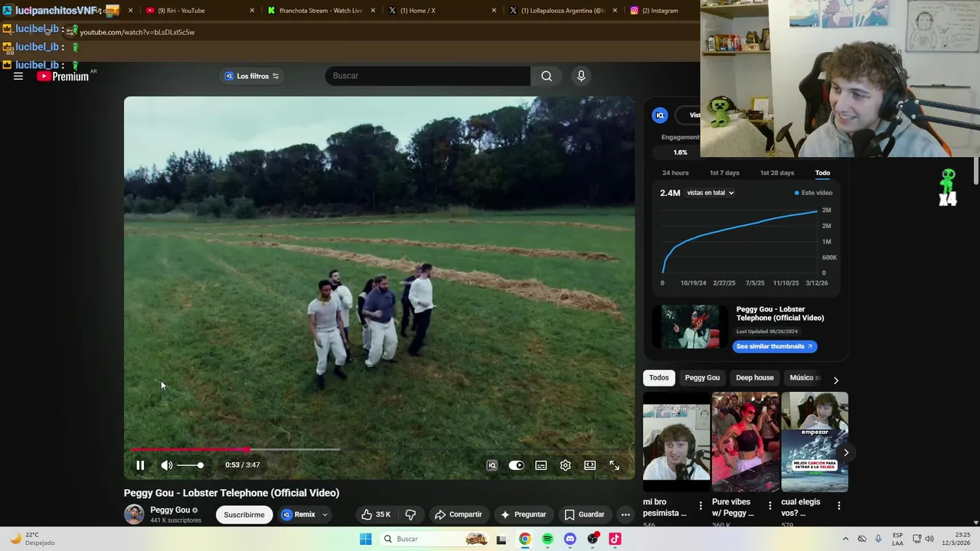This screenshot has height=551, width=980.
Task: Like the video (35 K thumbs up)
Action: click(377, 514)
